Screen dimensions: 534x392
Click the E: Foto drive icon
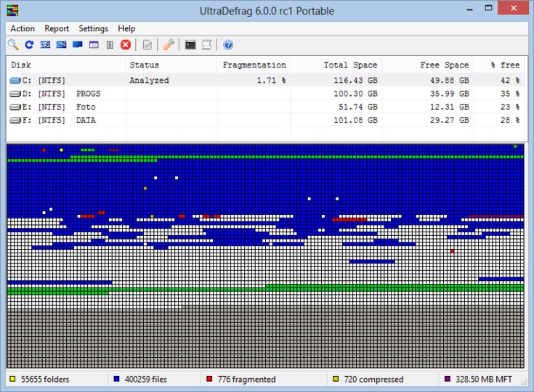pos(15,107)
